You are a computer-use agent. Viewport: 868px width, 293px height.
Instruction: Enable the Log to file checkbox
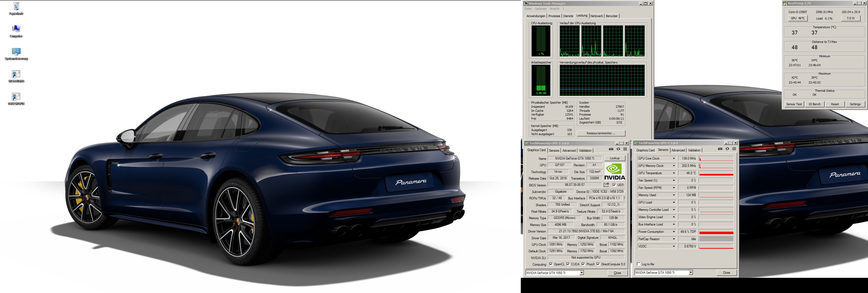(639, 264)
